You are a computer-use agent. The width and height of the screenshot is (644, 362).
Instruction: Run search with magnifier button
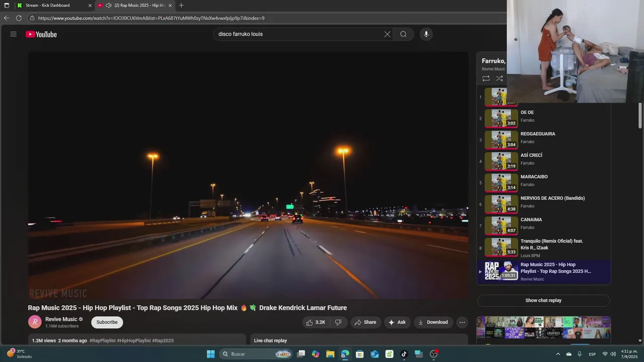404,34
